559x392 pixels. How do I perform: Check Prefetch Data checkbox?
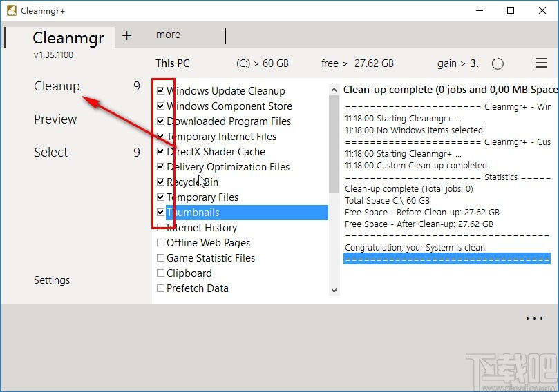coord(160,288)
